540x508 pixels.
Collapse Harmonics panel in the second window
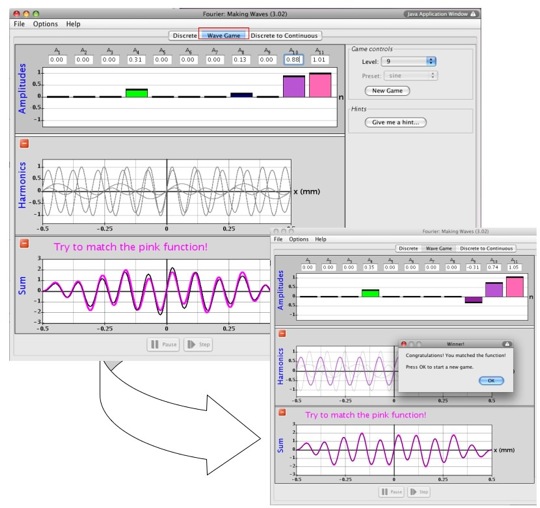coord(282,333)
